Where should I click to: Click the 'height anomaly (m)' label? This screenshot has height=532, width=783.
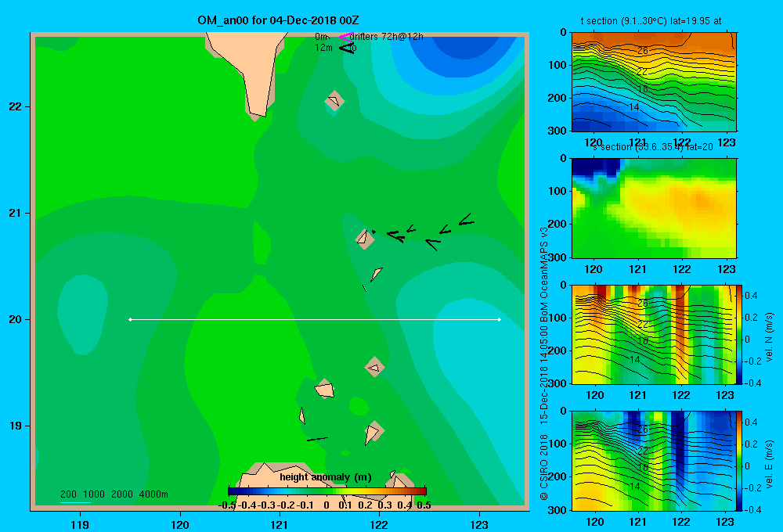tap(326, 477)
